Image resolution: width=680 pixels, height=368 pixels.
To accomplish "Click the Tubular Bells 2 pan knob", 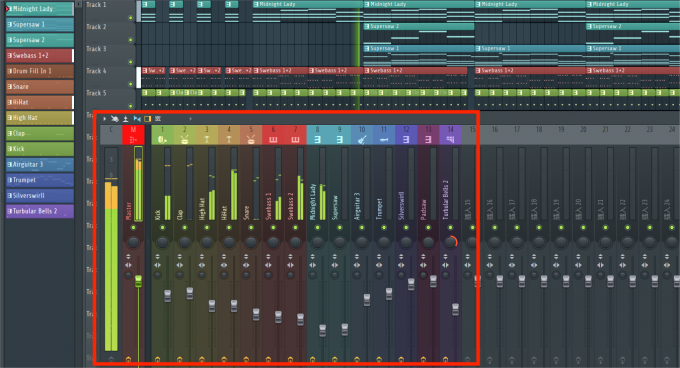I will 450,242.
